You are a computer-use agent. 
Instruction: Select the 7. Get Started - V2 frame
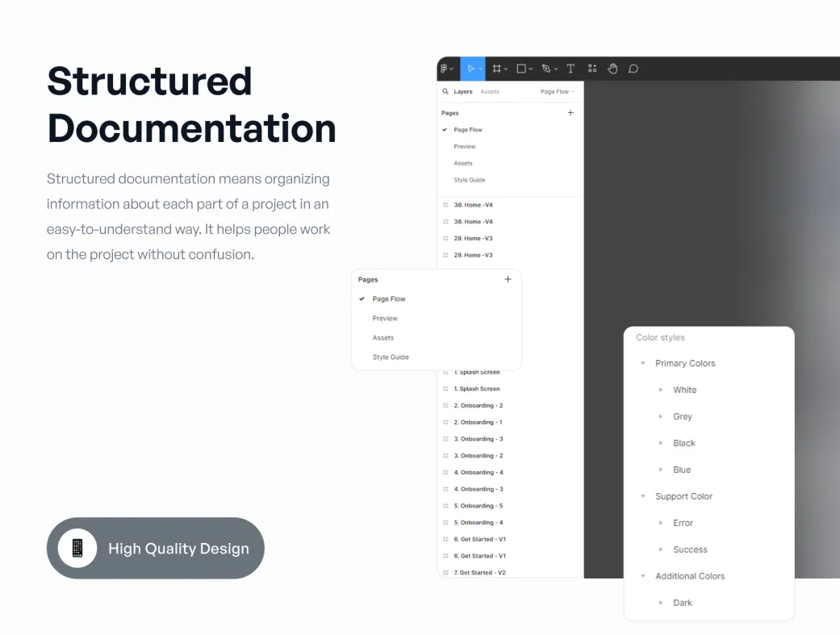click(x=479, y=572)
